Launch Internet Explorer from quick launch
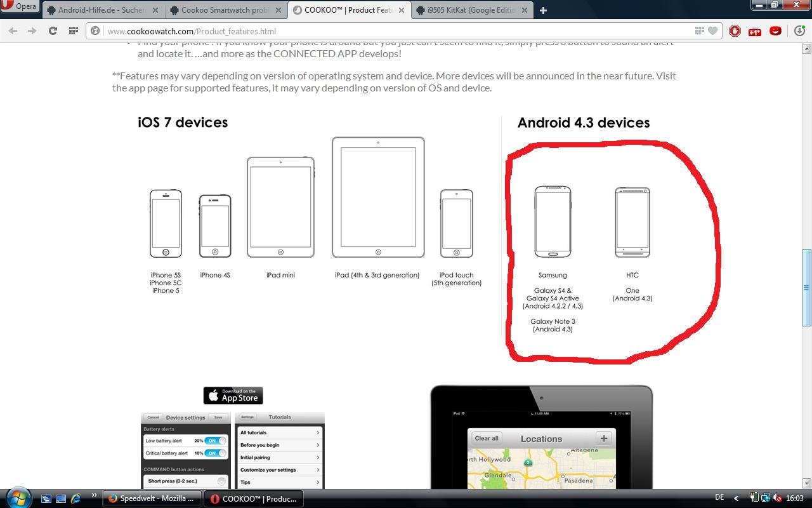 [75, 498]
